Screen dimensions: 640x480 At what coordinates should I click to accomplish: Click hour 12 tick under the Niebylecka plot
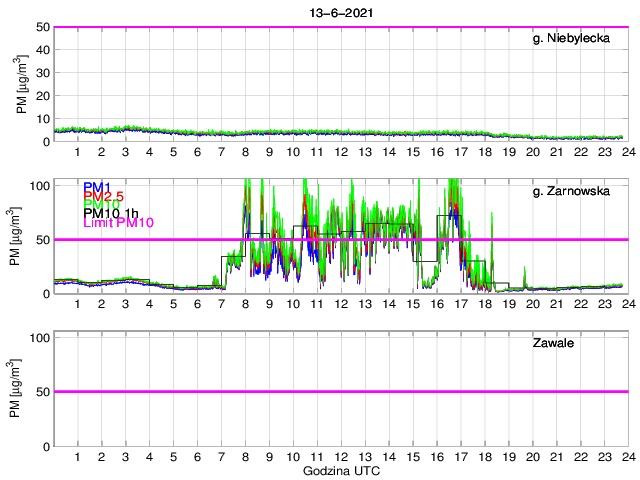[x=340, y=152]
